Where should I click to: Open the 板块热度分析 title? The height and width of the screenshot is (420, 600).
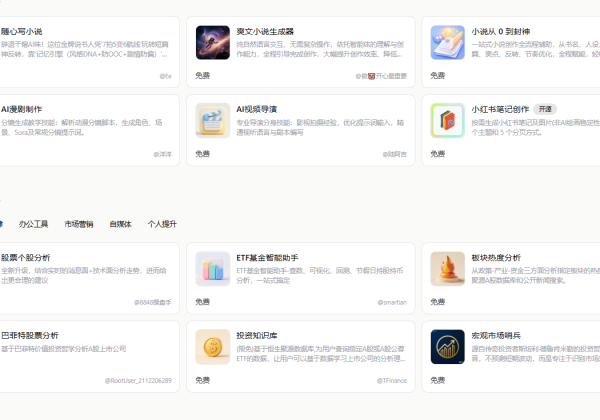[x=496, y=257]
